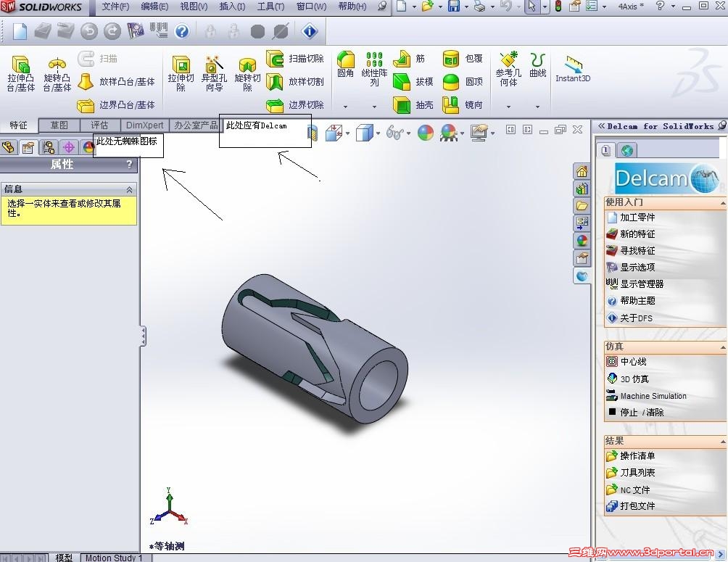Select the 圆角 fillet tool

pos(345,64)
